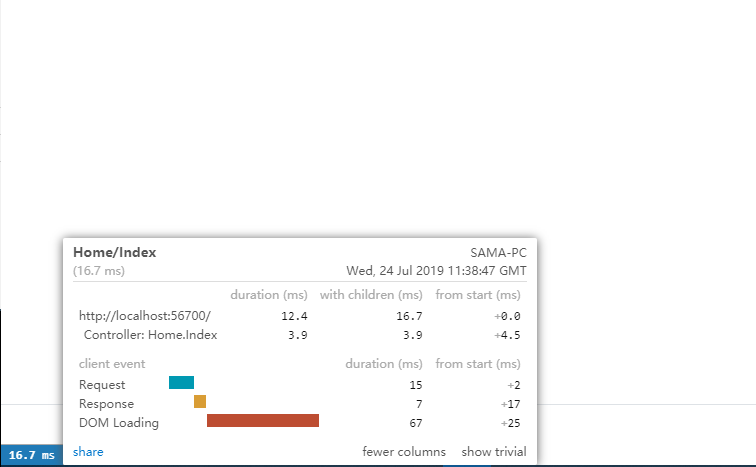
Task: Click the red DOM Loading bar
Action: (x=262, y=421)
